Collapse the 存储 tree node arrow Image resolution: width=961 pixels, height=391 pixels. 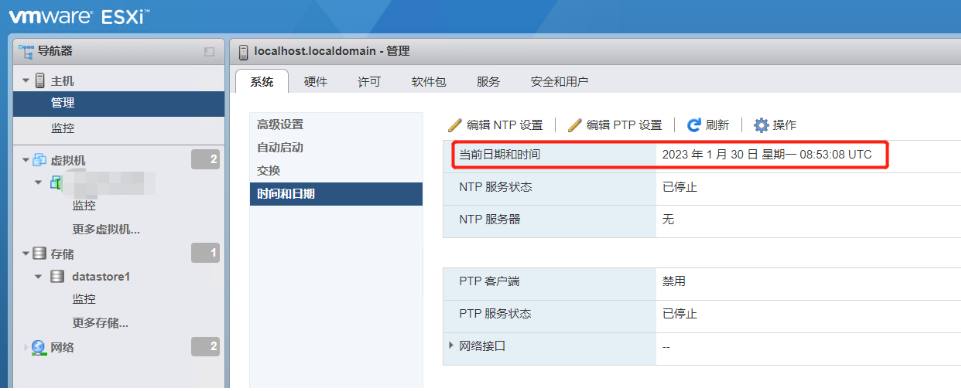[26, 253]
